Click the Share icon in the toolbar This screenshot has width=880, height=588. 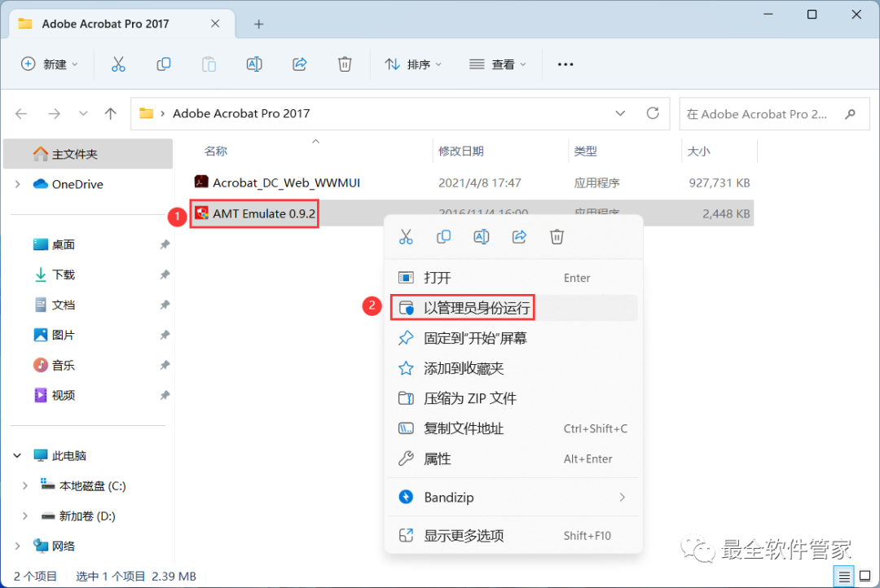(300, 64)
